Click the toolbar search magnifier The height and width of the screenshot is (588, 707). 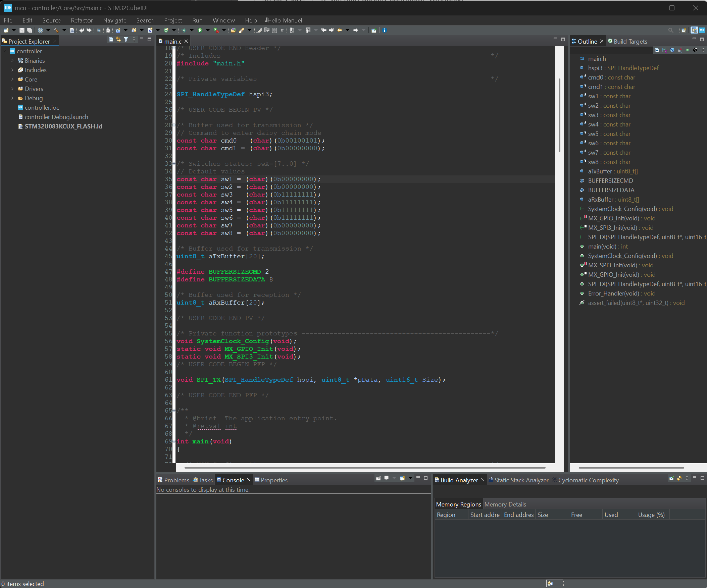(670, 30)
